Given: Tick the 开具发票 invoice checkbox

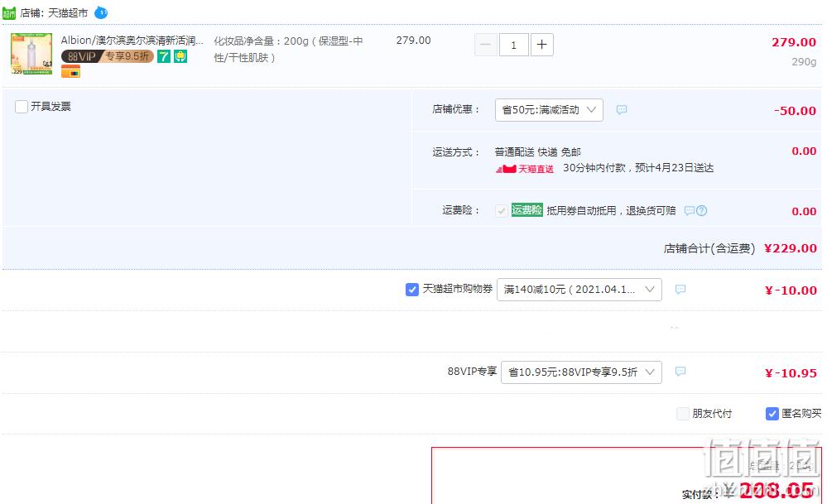Looking at the screenshot, I should (22, 107).
